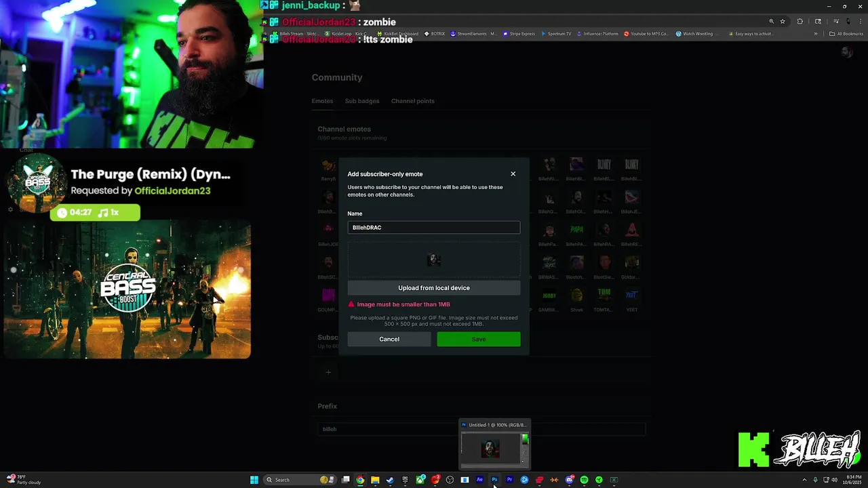
Task: Open the KickBot Dashboard bookmark
Action: 397,34
